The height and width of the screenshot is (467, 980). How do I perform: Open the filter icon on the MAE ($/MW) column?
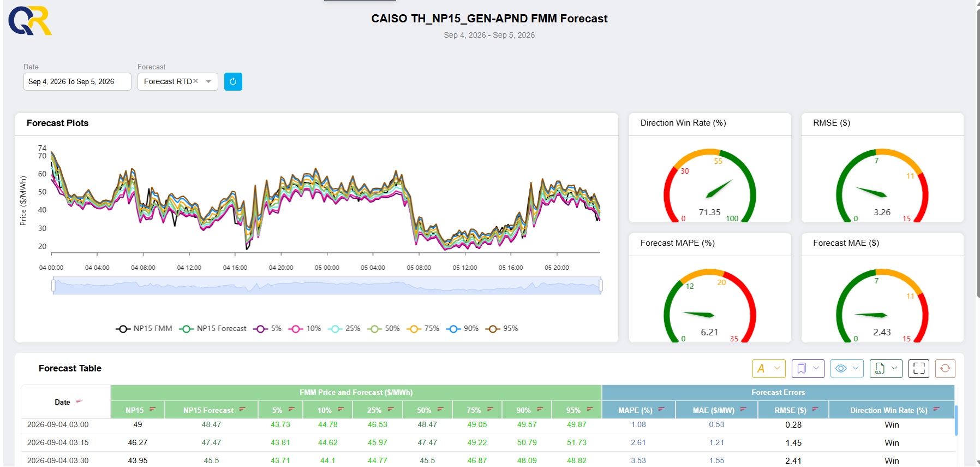743,409
